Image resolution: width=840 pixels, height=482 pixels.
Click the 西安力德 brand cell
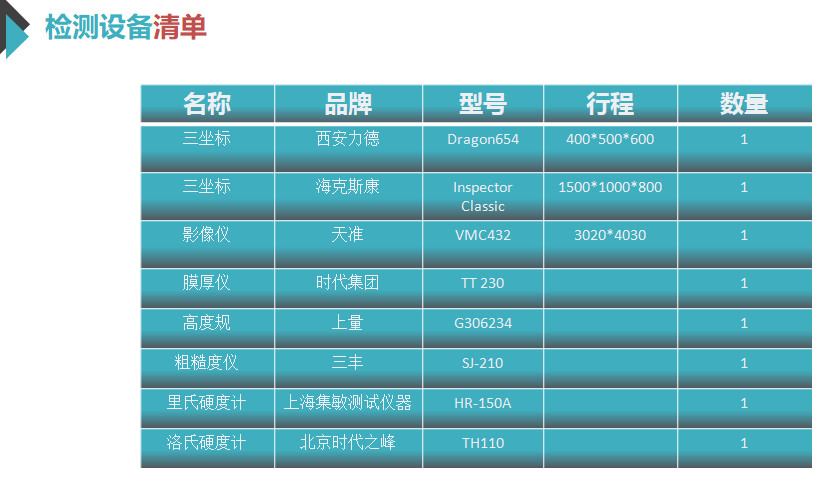click(348, 139)
